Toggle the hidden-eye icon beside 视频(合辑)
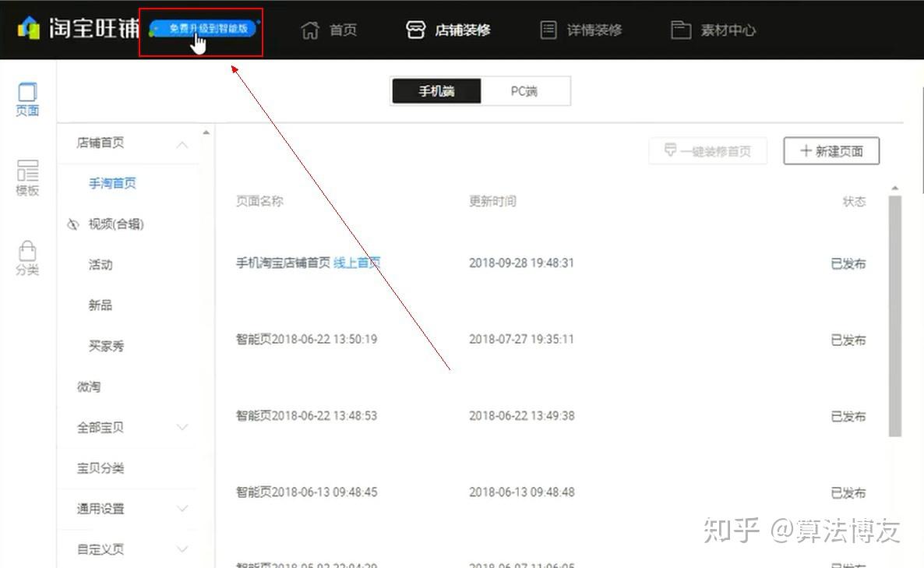Viewport: 924px width, 568px height. (x=73, y=224)
